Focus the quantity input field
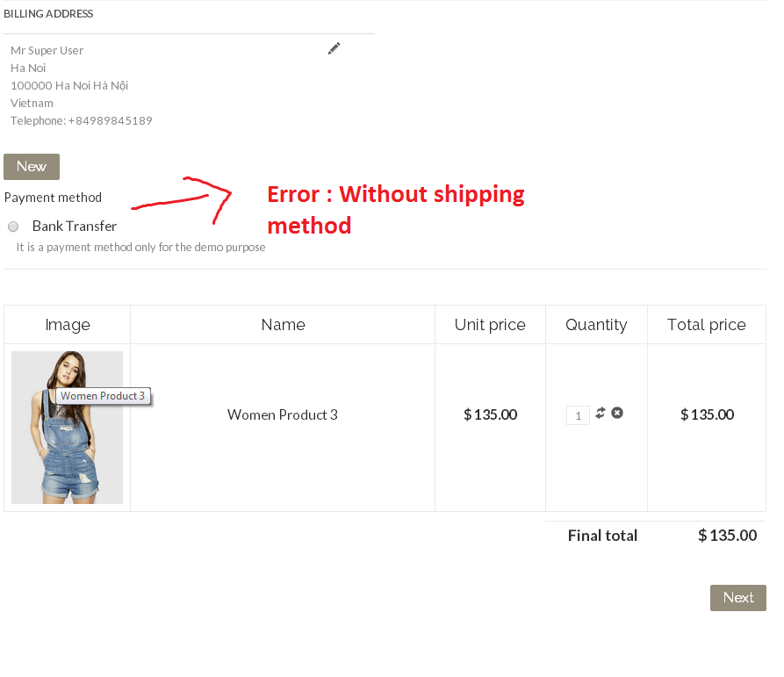Viewport: 784px width, 677px height. pos(578,415)
